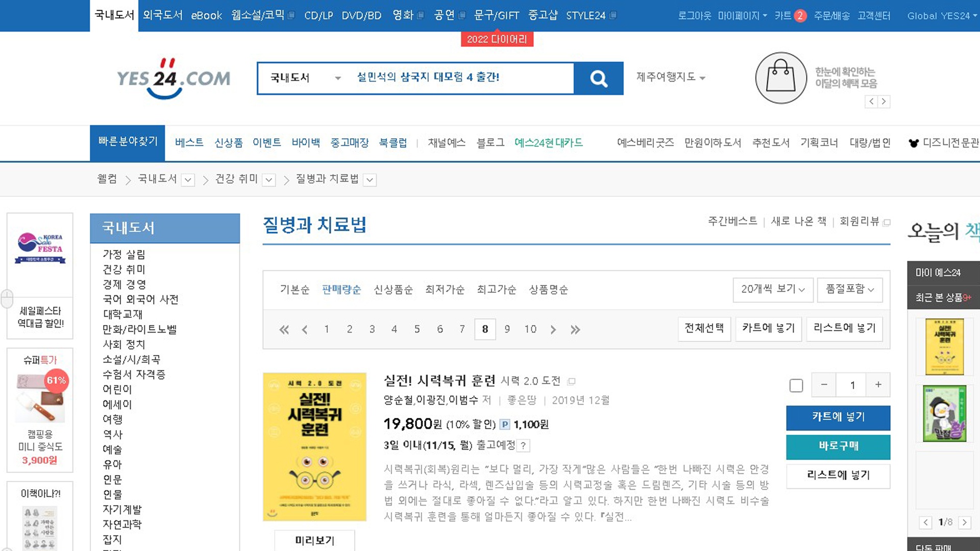The height and width of the screenshot is (551, 980).
Task: Open 제주여행지도 dropdown
Action: [x=670, y=77]
